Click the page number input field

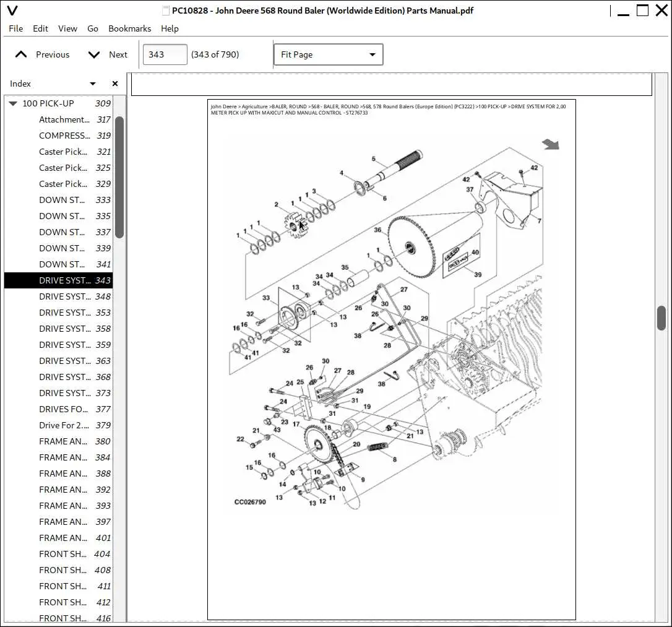[x=165, y=54]
